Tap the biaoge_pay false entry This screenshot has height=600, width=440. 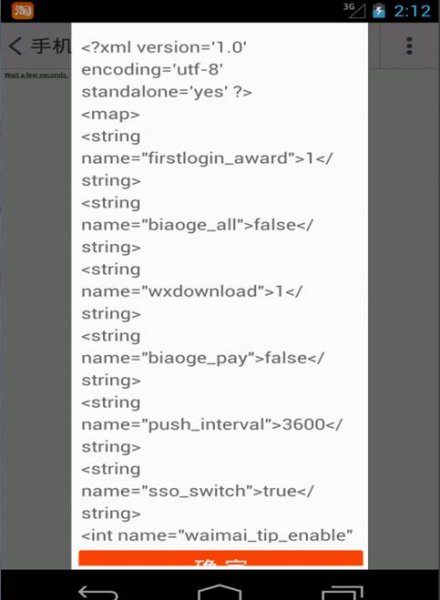click(202, 358)
